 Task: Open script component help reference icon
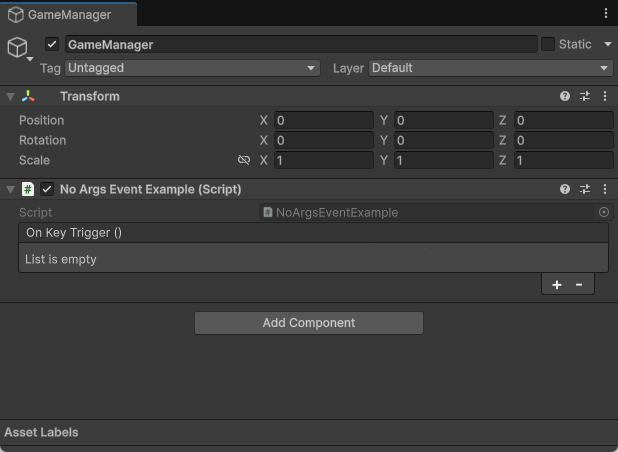[x=565, y=189]
